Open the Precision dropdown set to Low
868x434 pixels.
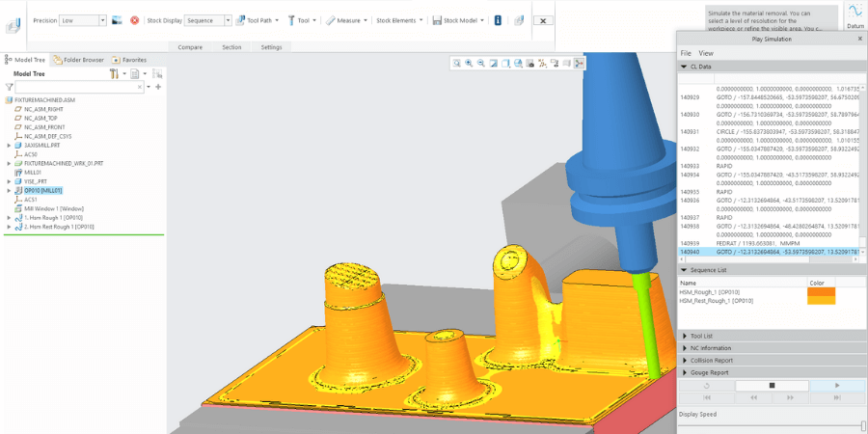82,19
